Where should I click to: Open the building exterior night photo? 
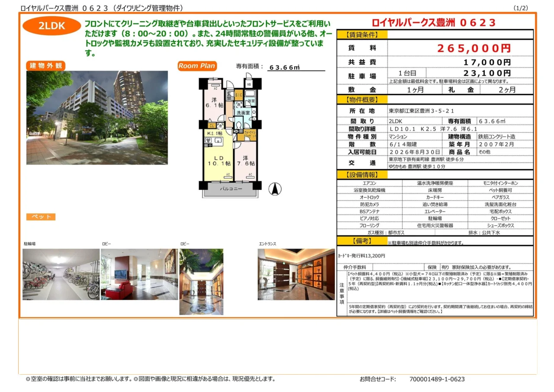pos(97,118)
